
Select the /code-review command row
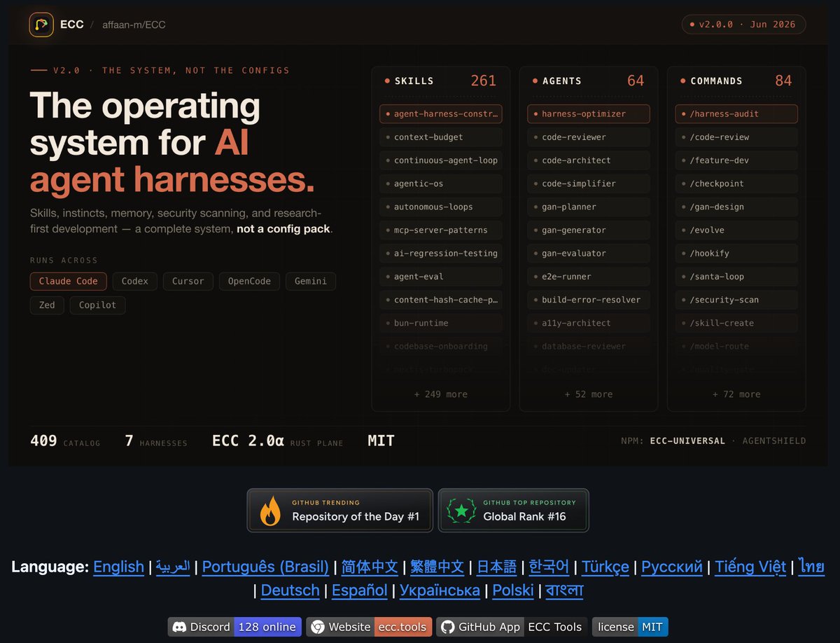coord(736,137)
